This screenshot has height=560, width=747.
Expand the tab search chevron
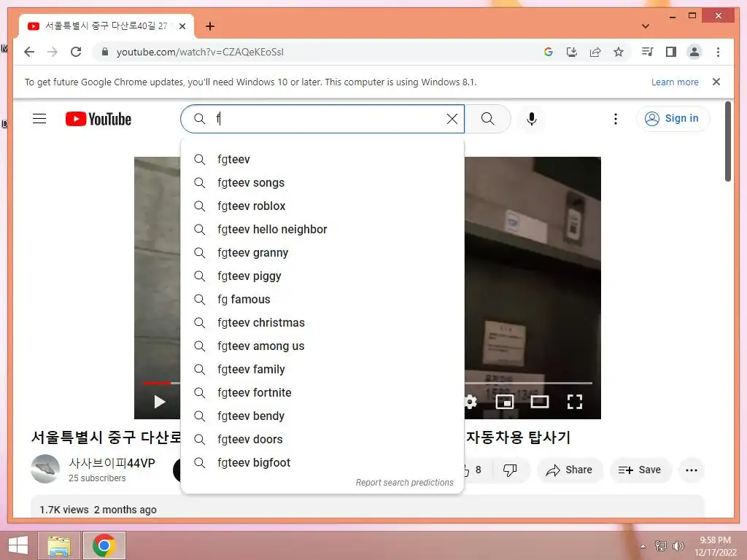[646, 26]
